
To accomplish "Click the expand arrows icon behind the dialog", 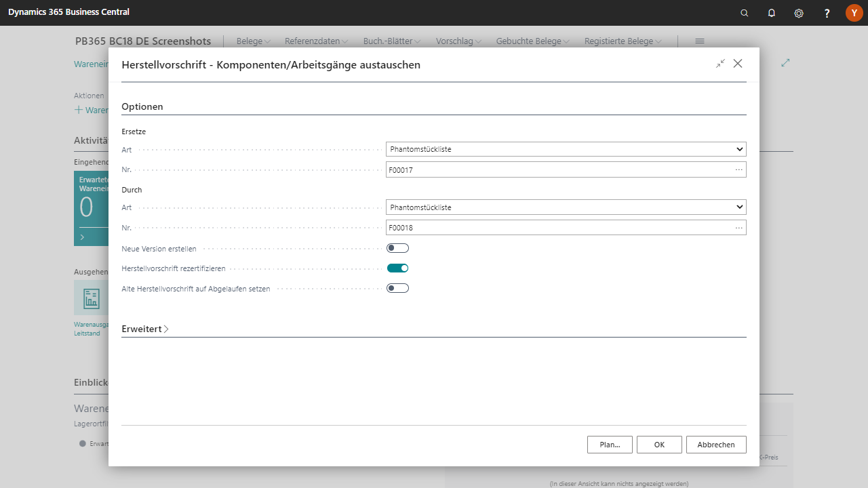I will coord(785,62).
